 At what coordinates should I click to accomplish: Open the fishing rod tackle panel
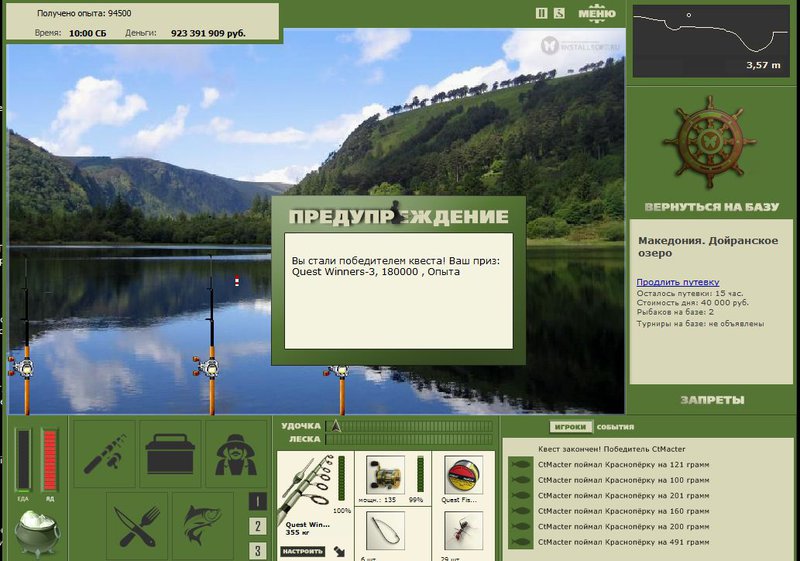pyautogui.click(x=105, y=454)
